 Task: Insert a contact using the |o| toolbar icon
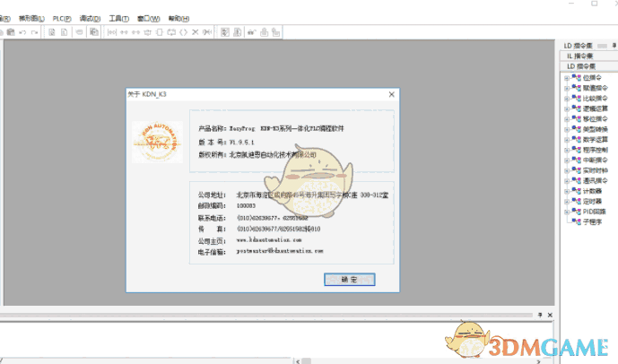point(112,32)
